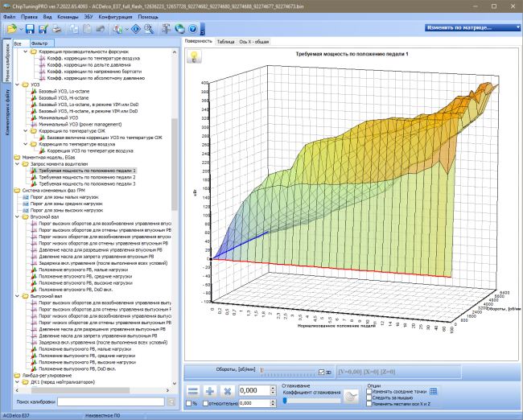The width and height of the screenshot is (523, 420).
Task: Open the Правка menu
Action: pos(29,17)
